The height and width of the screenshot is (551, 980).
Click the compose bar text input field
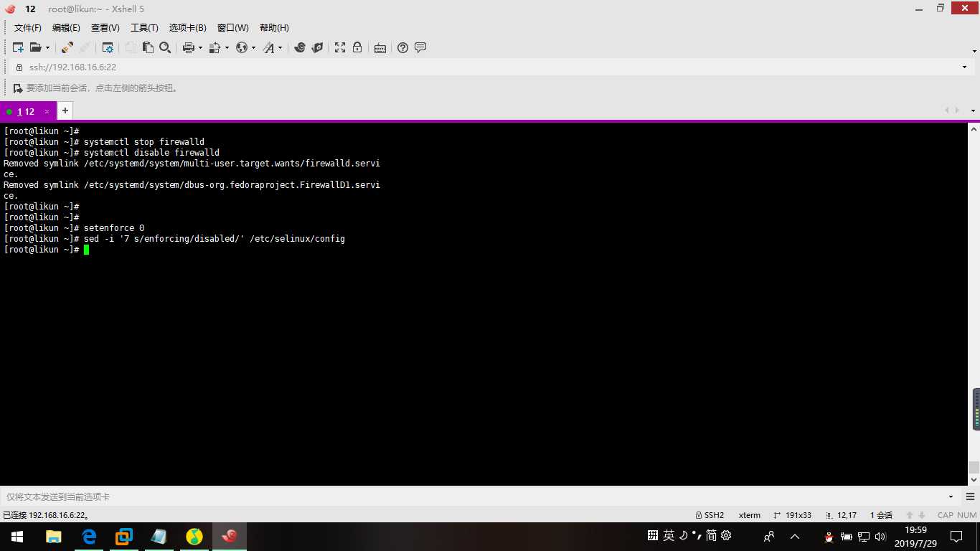click(473, 496)
